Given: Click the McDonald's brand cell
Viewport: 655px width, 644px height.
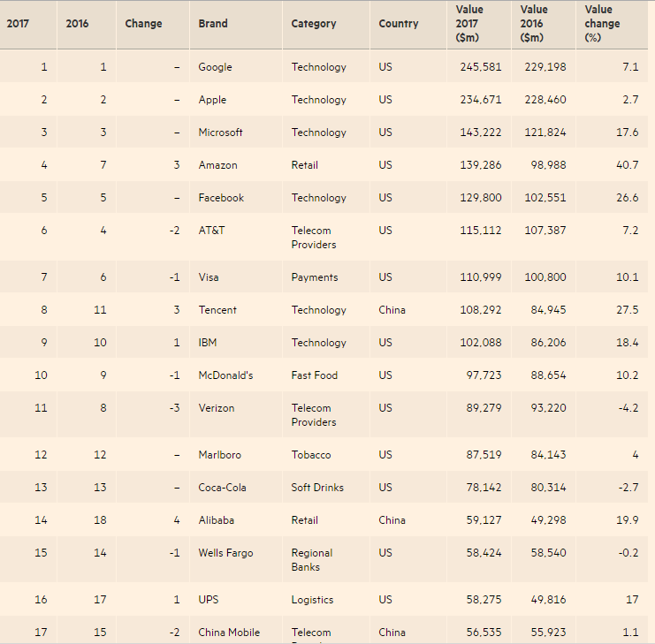Looking at the screenshot, I should 225,375.
